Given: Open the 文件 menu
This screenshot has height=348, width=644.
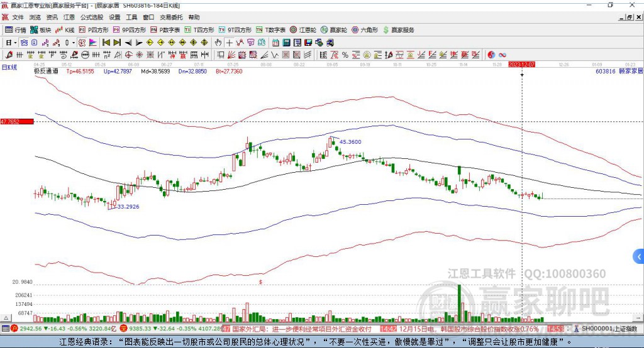Looking at the screenshot, I should coord(18,17).
